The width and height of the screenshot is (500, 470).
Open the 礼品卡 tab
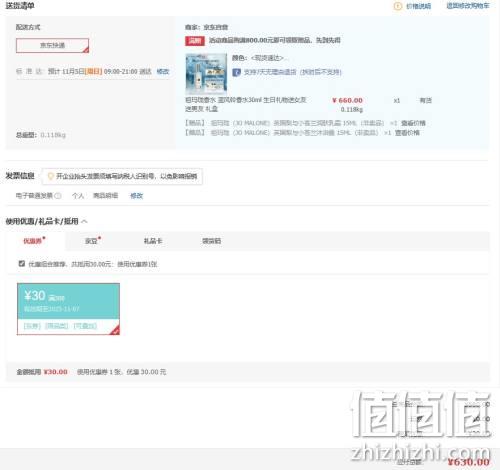tap(153, 241)
